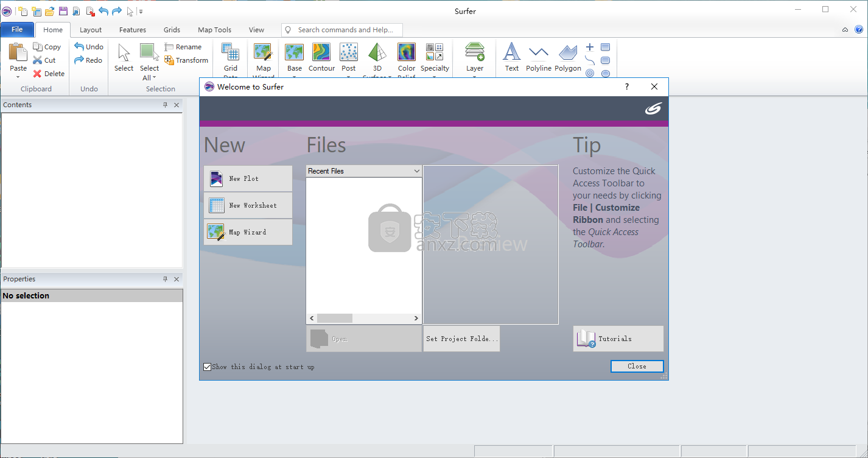
Task: Uncheck Show this dialog at start up
Action: pos(208,367)
